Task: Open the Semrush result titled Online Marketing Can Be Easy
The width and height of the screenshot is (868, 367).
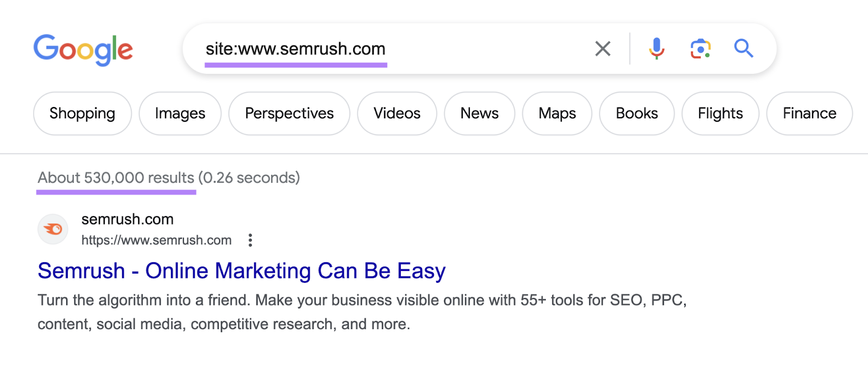Action: 241,270
